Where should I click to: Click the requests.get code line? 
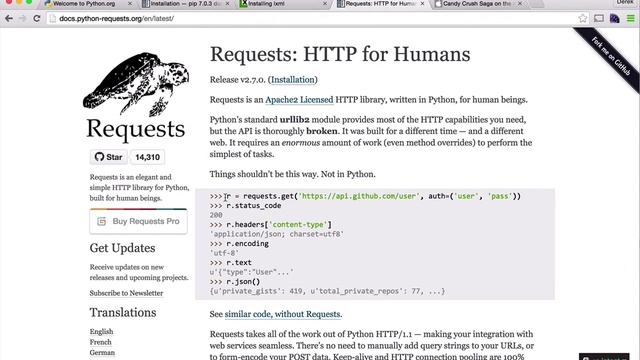[x=365, y=196]
